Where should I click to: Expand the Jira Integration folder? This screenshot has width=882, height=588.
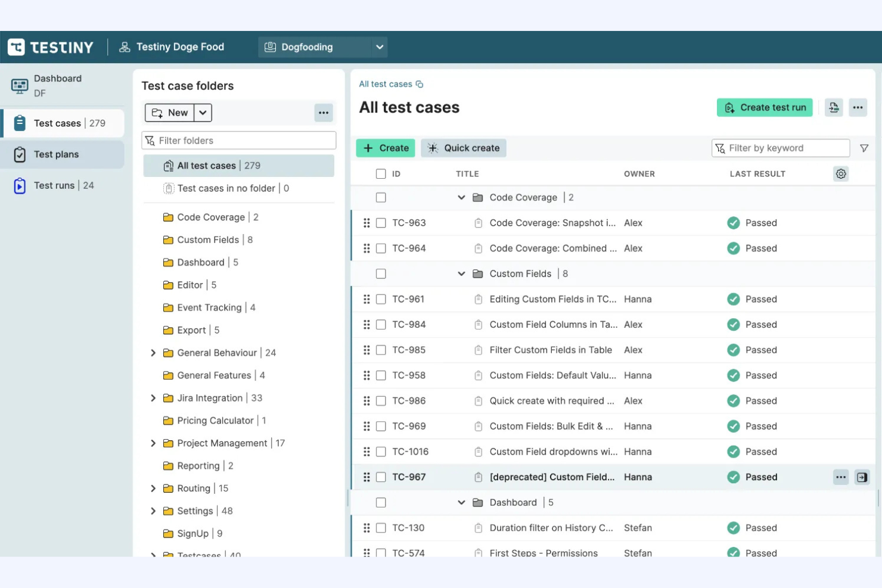point(153,398)
